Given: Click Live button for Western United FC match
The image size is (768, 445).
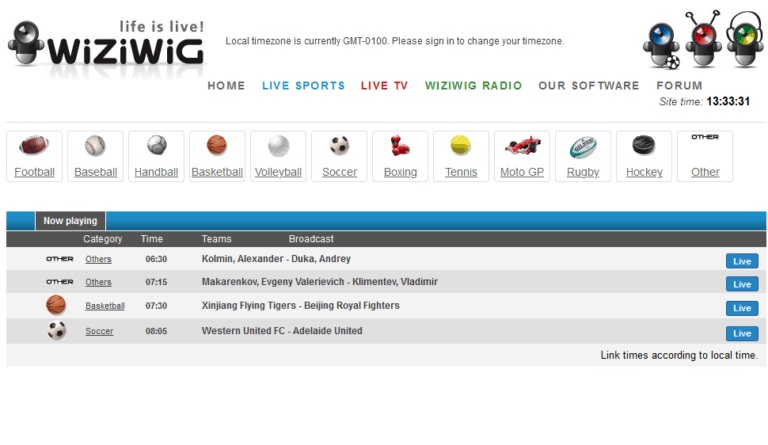Looking at the screenshot, I should [742, 333].
